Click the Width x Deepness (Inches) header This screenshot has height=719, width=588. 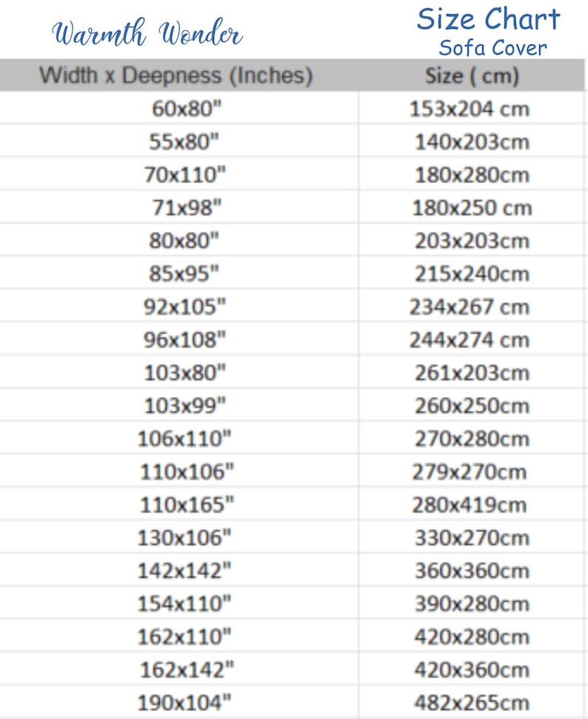(176, 76)
